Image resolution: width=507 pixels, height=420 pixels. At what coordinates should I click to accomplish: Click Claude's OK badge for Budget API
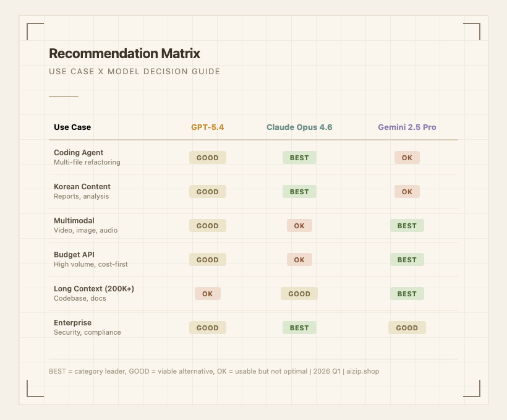point(299,260)
